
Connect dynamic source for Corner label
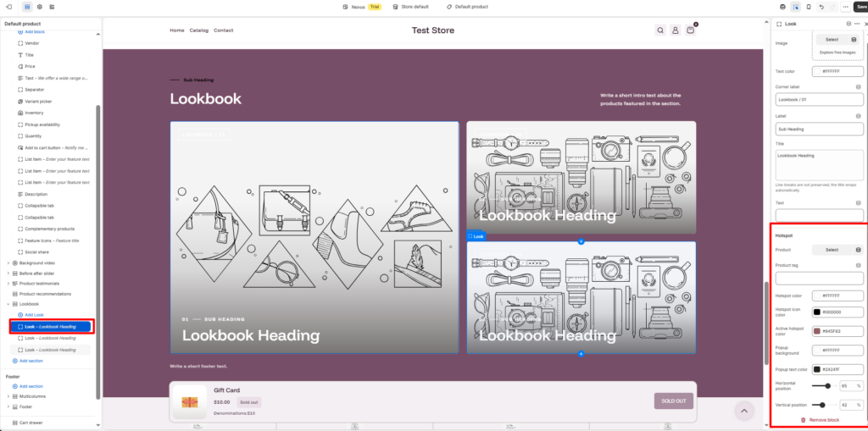pyautogui.click(x=858, y=87)
